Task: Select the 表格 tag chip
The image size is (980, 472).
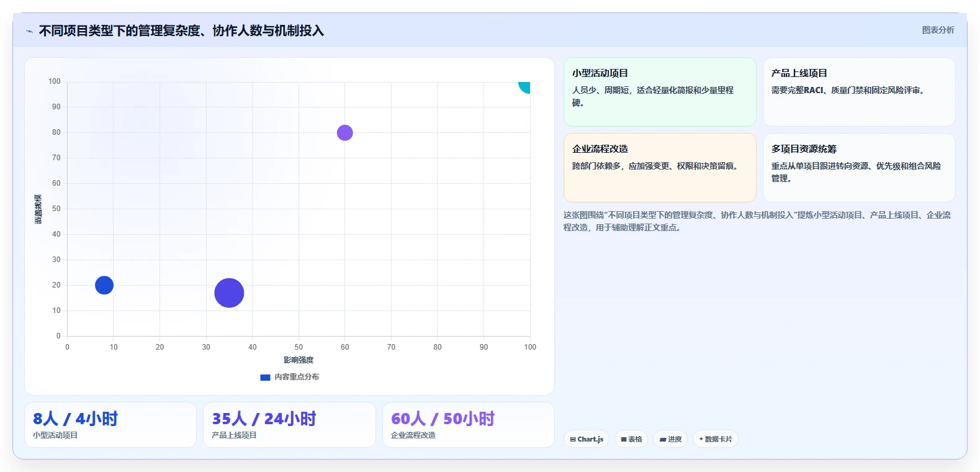Action: pyautogui.click(x=631, y=439)
